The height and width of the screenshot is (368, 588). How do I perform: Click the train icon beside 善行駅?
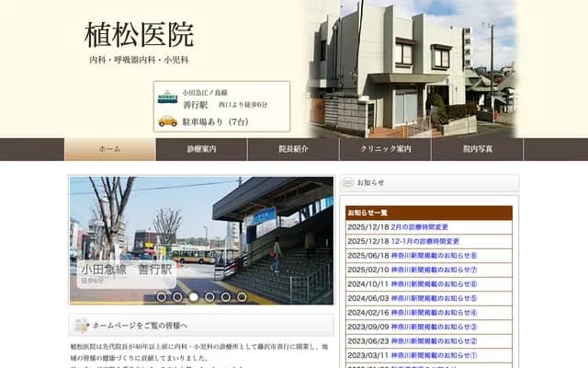(167, 97)
